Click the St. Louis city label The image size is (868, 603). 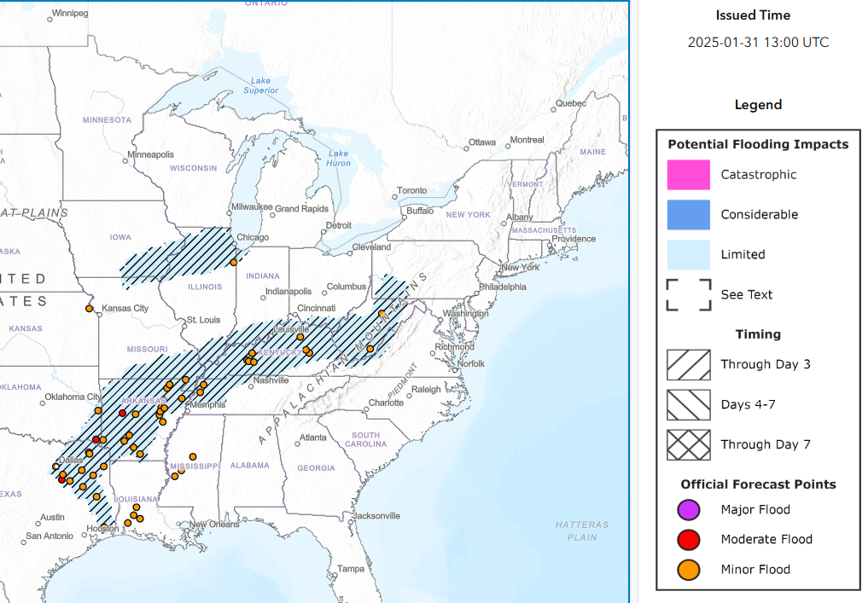coord(203,320)
